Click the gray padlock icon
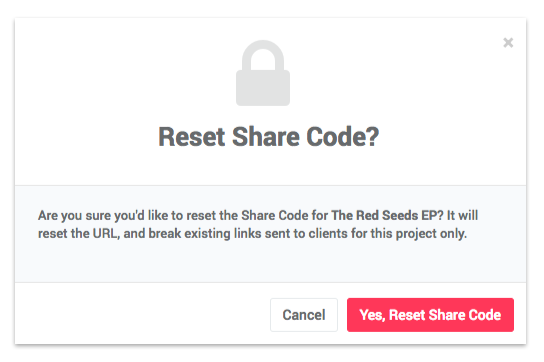 click(263, 73)
